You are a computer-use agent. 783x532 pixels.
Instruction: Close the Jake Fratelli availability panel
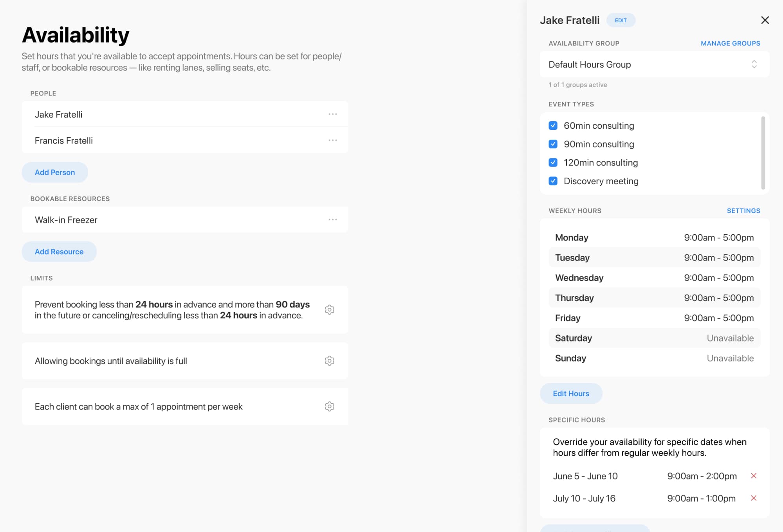coord(765,20)
